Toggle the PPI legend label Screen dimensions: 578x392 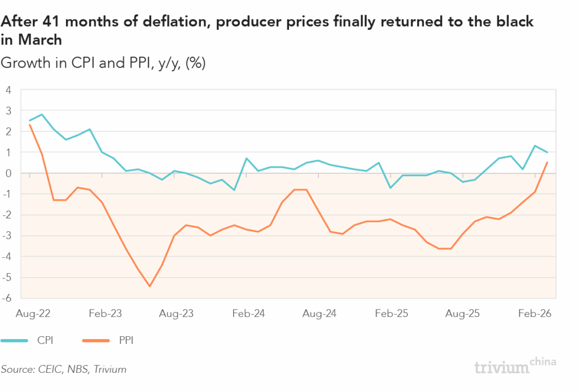(x=126, y=340)
